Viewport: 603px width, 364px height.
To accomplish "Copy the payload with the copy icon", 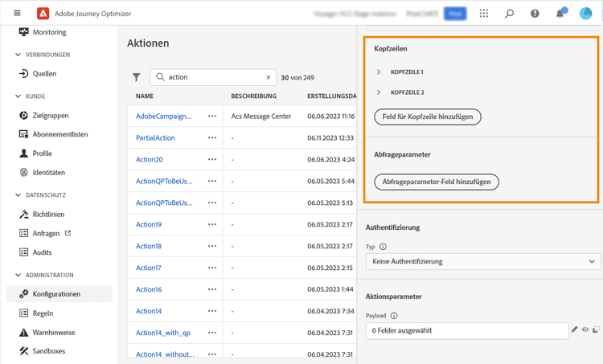I will (x=596, y=329).
